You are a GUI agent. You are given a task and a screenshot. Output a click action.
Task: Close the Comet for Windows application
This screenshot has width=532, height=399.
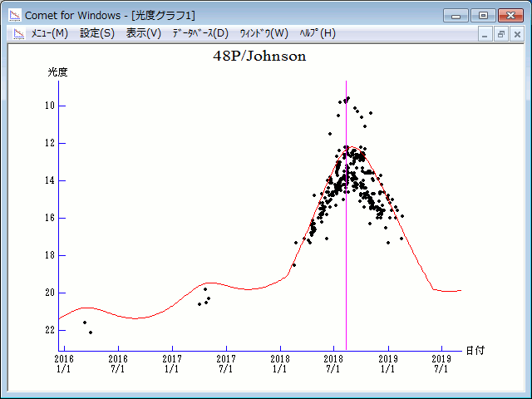point(510,15)
